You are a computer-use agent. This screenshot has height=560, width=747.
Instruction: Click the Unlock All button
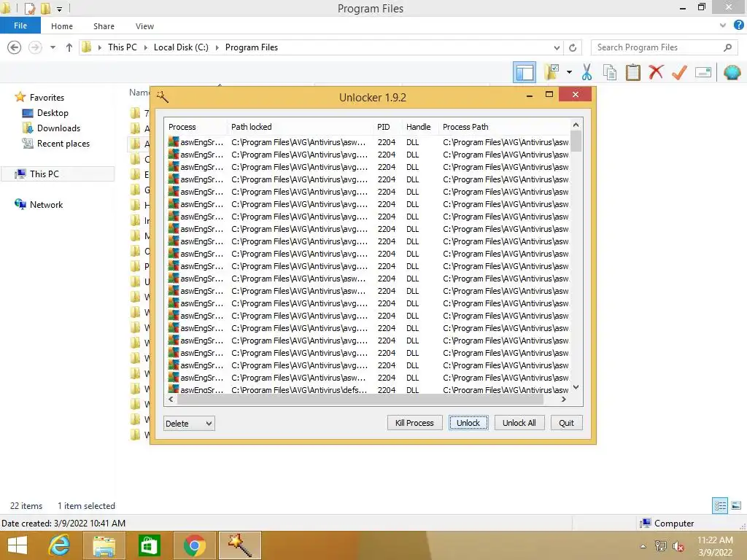tap(519, 423)
